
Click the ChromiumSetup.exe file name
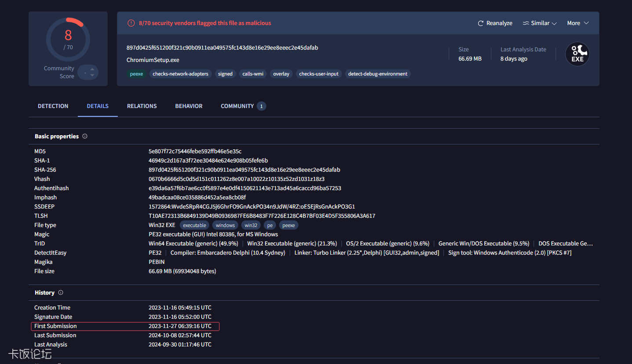(153, 60)
